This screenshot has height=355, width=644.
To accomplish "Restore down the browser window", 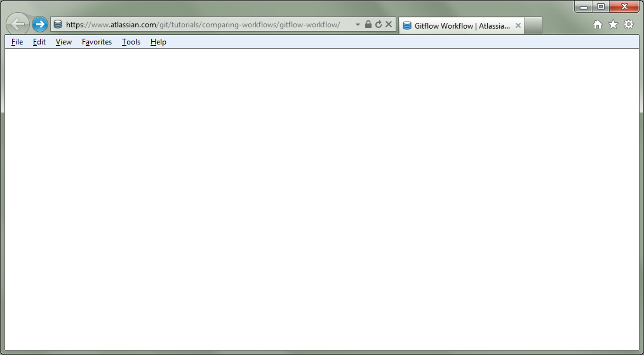I will click(600, 6).
